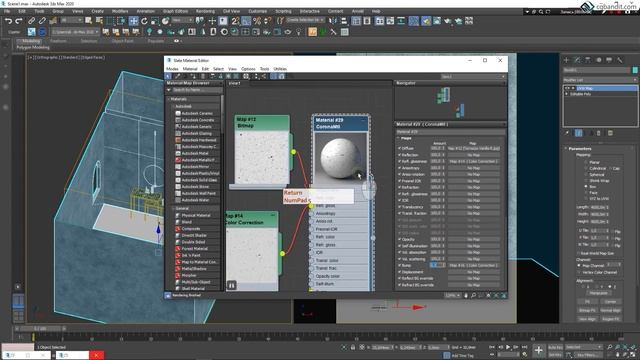Viewport: 640px width, 360px height.
Task: Click the Play Animation button
Action: coord(508,347)
